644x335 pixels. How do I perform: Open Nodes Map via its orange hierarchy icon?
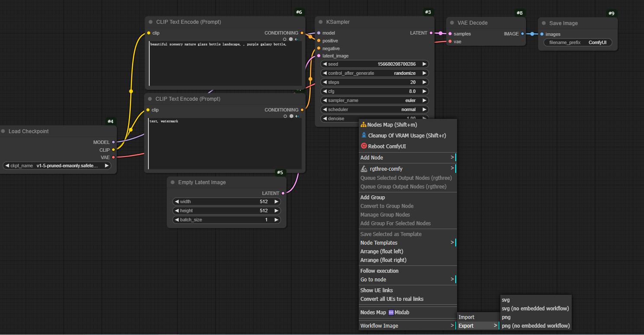coord(364,124)
